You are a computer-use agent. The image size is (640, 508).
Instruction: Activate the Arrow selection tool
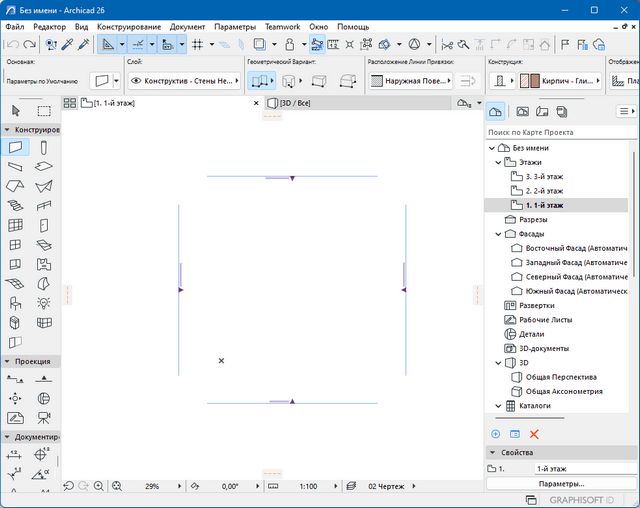point(16,111)
